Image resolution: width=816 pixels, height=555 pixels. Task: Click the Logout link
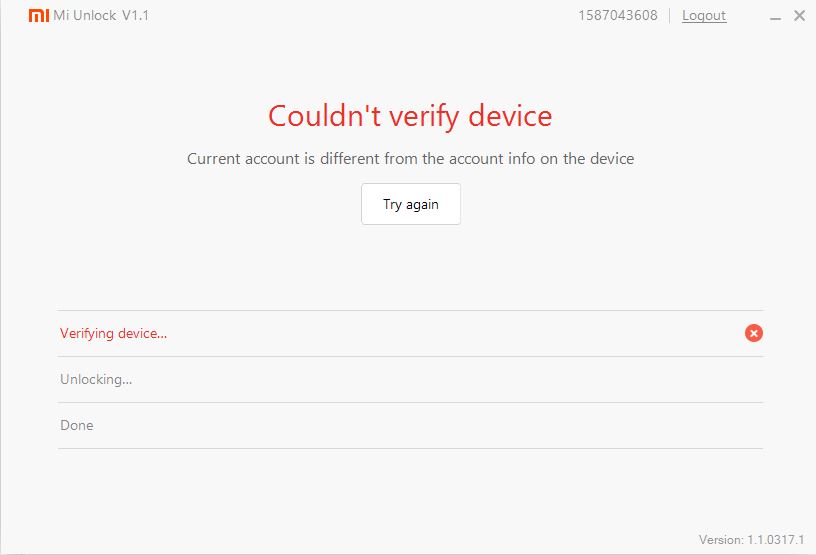pos(704,16)
